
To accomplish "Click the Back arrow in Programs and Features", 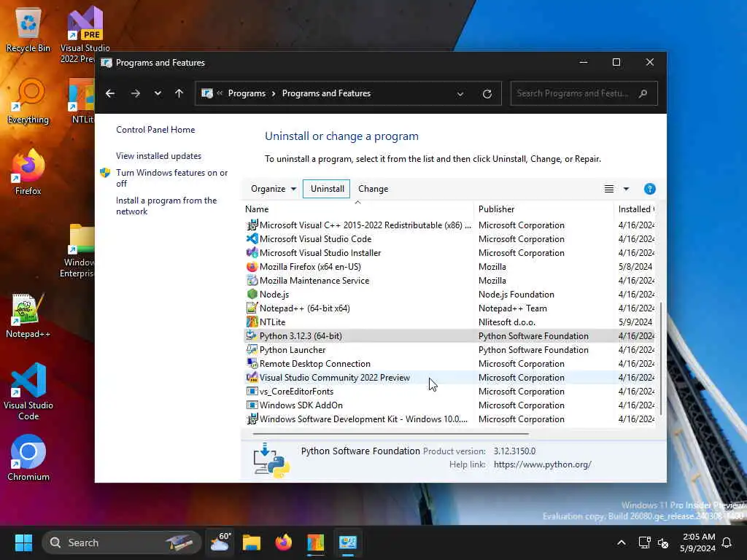I will (110, 93).
